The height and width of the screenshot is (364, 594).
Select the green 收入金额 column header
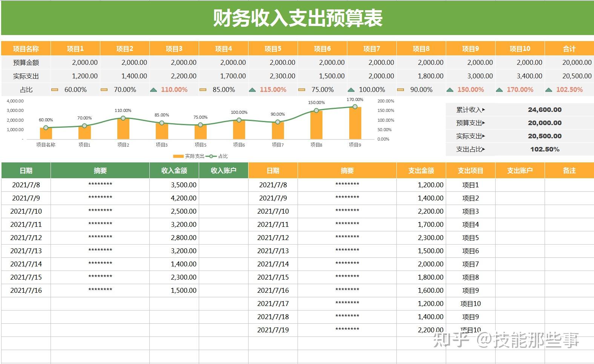(174, 170)
